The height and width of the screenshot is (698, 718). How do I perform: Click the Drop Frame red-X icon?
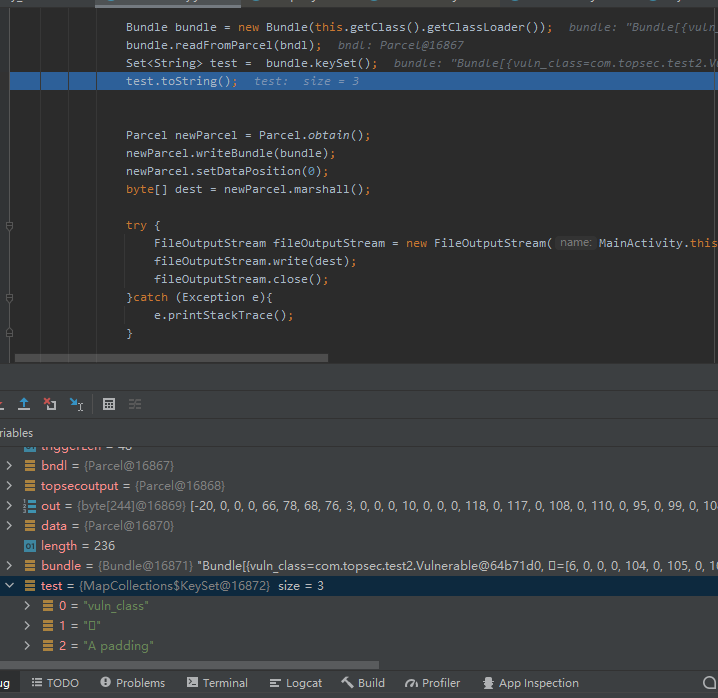click(50, 404)
